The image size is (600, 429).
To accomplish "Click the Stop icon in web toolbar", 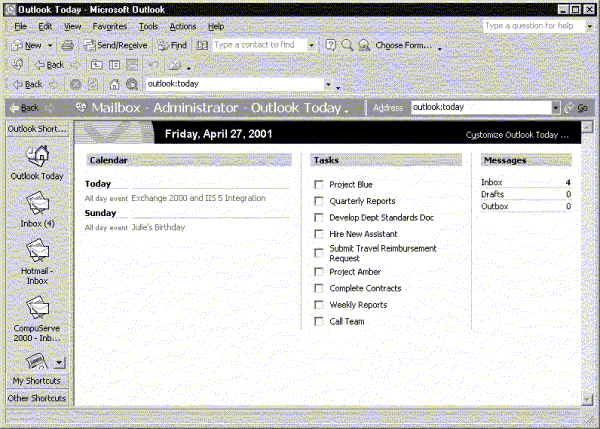I will [75, 84].
